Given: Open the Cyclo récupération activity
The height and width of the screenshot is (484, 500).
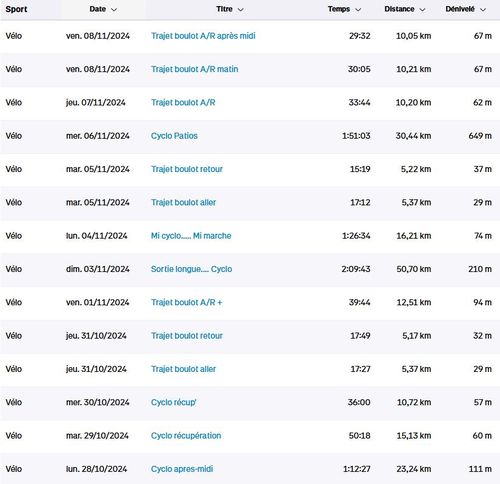Looking at the screenshot, I should pos(186,436).
